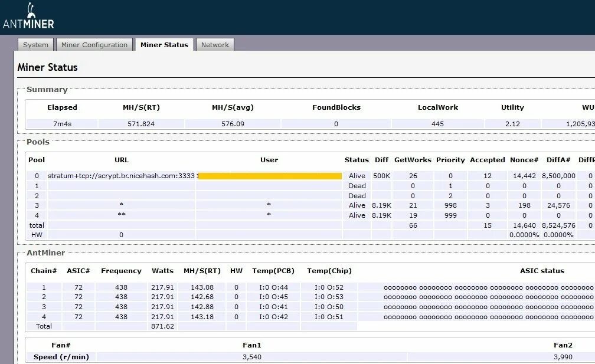Click the Frequency column header
This screenshot has width=595, height=364.
(x=121, y=271)
